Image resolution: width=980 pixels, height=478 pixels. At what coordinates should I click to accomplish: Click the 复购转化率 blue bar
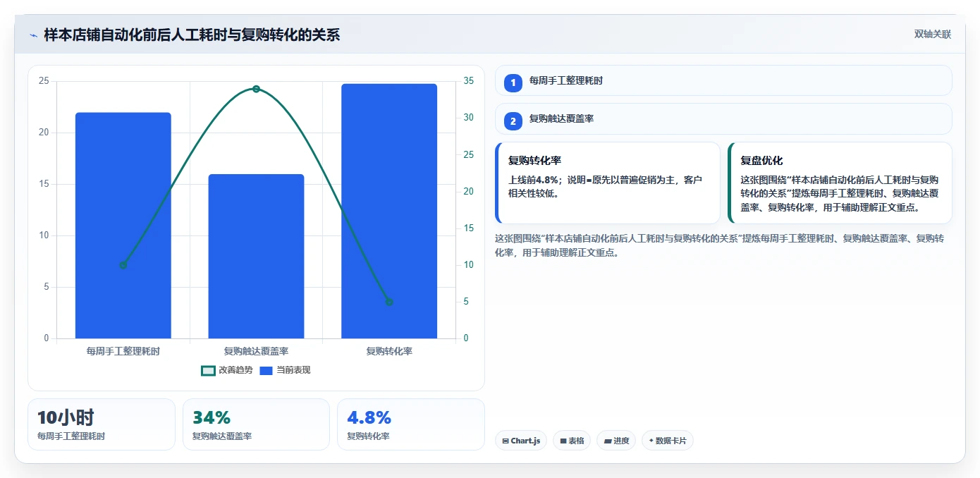[x=389, y=212]
